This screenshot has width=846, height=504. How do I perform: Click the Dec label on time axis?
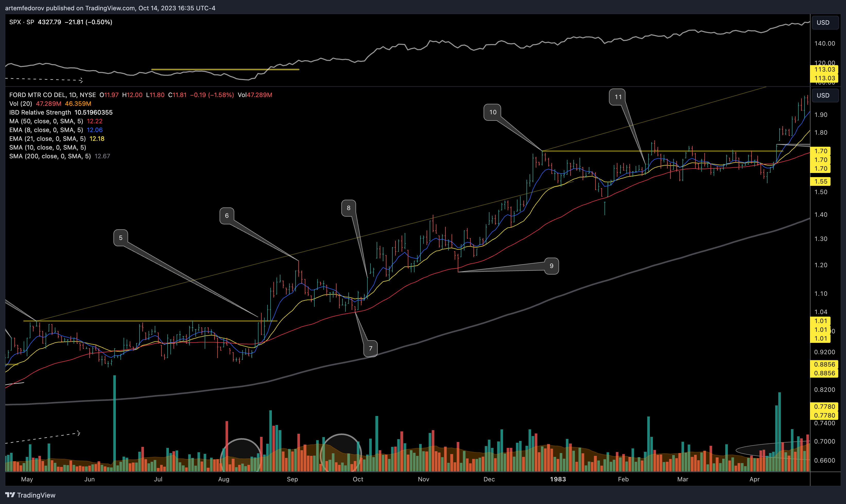pos(489,479)
